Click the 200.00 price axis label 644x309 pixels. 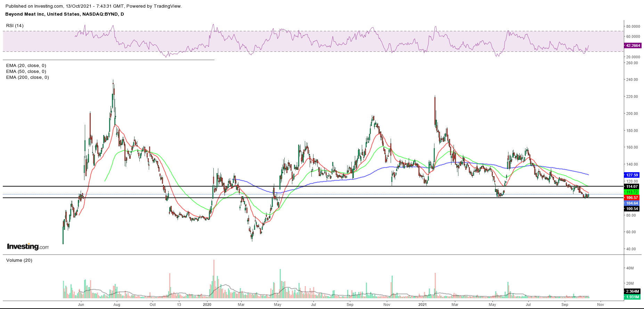(632, 114)
